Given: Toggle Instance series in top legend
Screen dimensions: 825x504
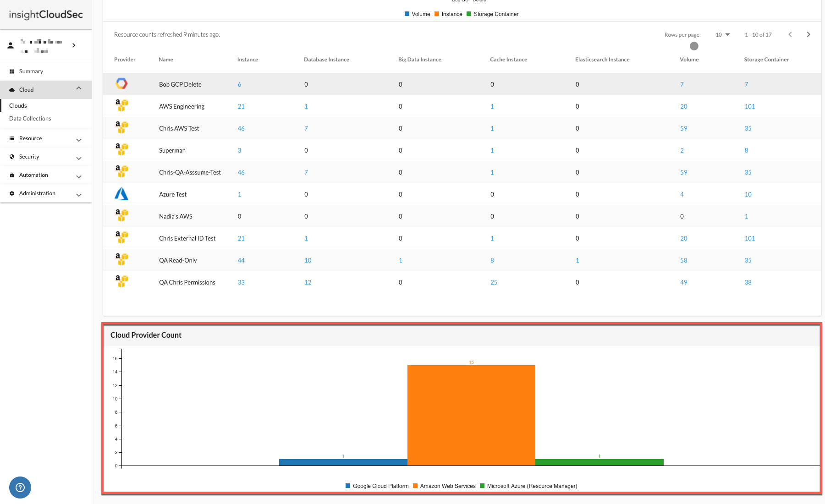Looking at the screenshot, I should pos(449,14).
